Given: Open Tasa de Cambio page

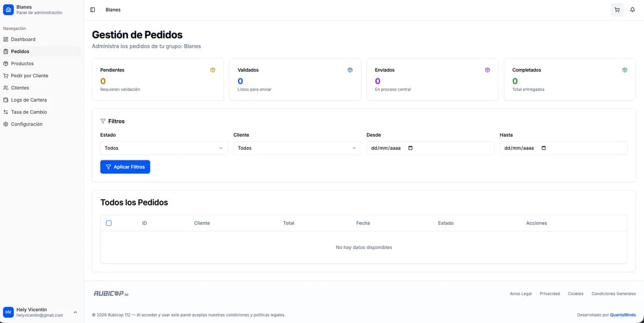Looking at the screenshot, I should 29,112.
